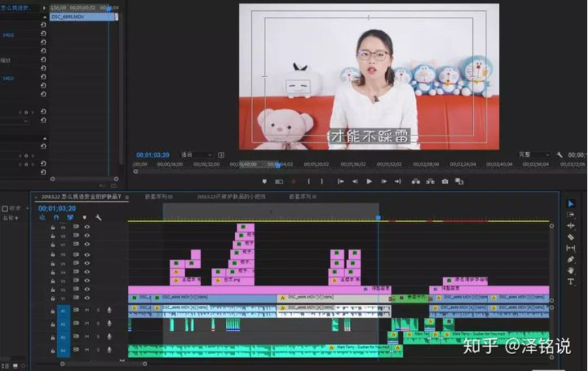Select the Pen tool

(x=570, y=259)
